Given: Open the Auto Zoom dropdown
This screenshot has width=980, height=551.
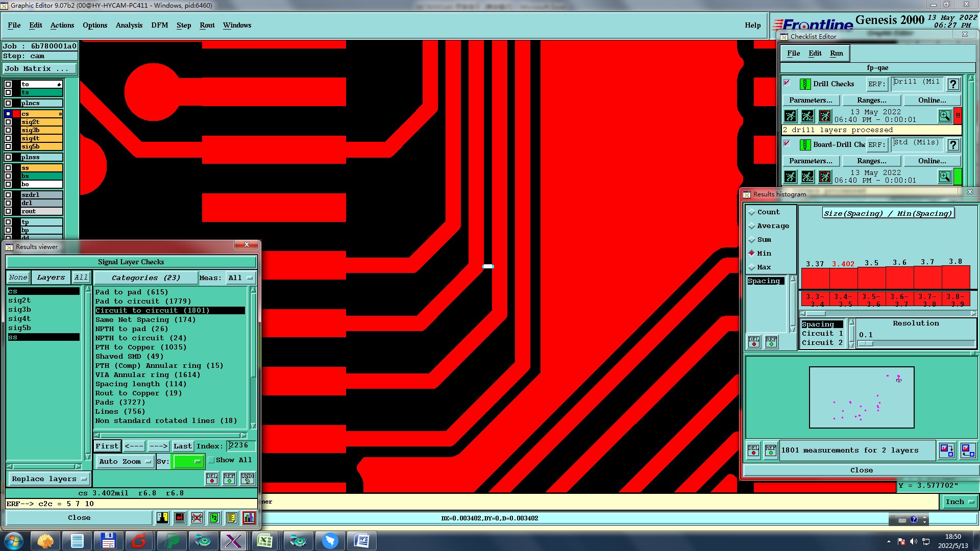Looking at the screenshot, I should click(125, 461).
